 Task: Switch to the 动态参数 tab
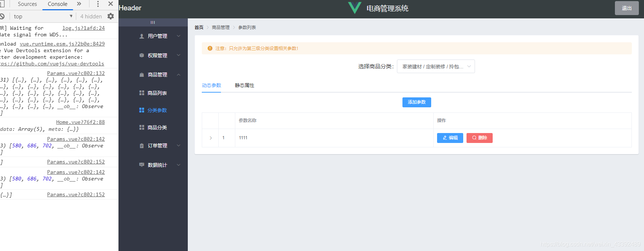211,85
